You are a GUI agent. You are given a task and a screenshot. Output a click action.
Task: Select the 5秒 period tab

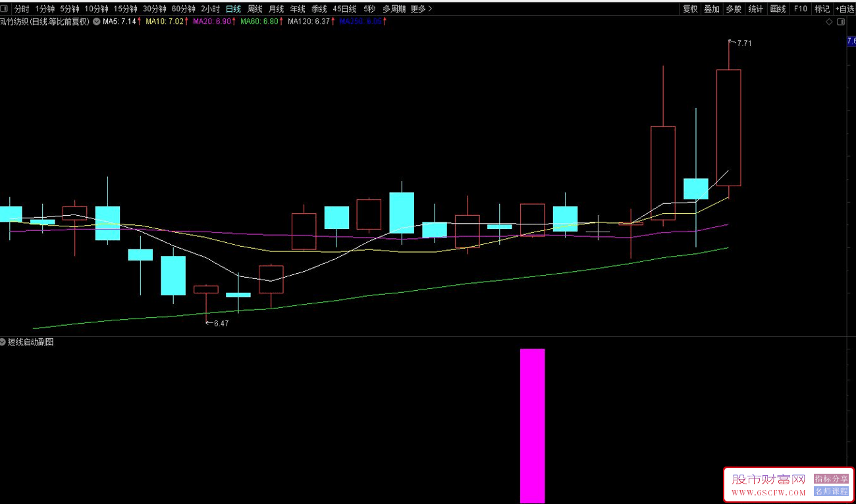[x=369, y=9]
